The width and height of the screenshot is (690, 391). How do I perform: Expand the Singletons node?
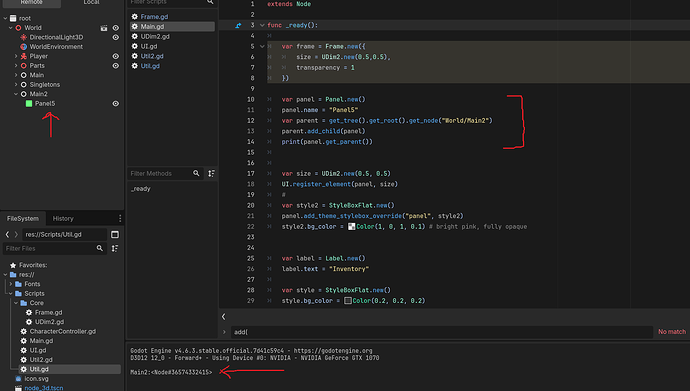pyautogui.click(x=16, y=84)
